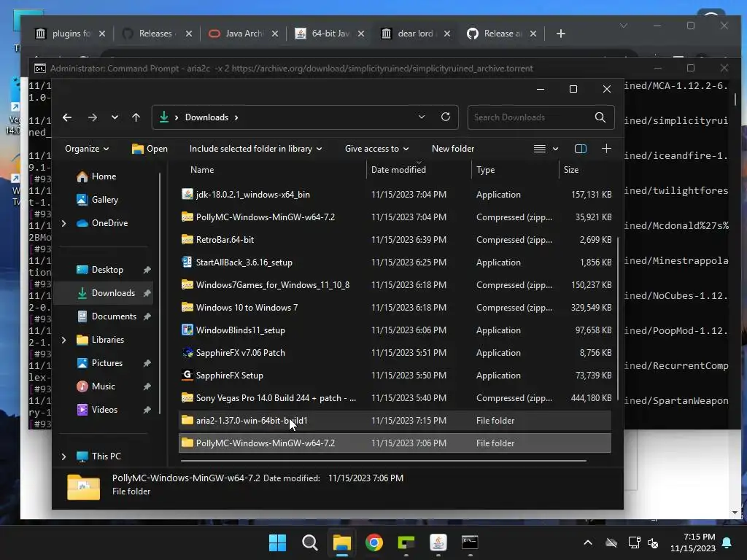Close the Release GitHub browser tab
The width and height of the screenshot is (747, 560).
click(x=533, y=34)
